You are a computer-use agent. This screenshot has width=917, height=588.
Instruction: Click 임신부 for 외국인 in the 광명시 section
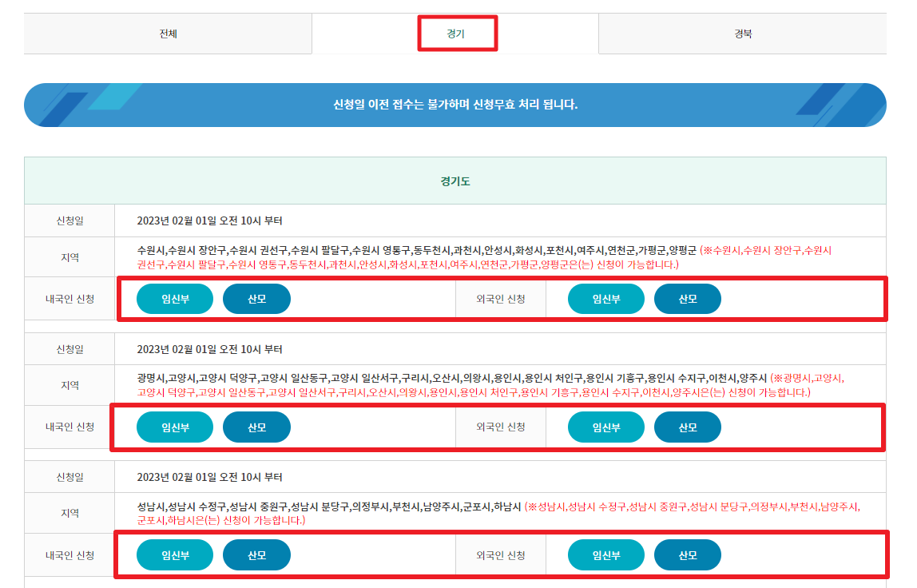click(605, 426)
